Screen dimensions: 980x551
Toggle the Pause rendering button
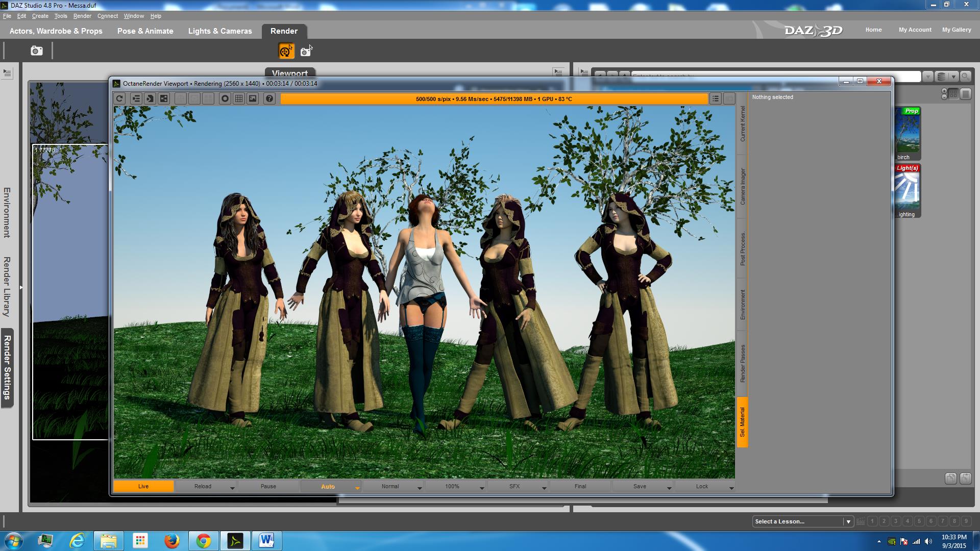click(268, 487)
